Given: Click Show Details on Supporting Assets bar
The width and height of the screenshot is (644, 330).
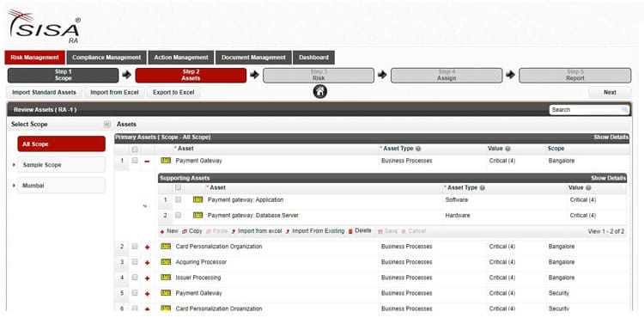Looking at the screenshot, I should click(608, 178).
